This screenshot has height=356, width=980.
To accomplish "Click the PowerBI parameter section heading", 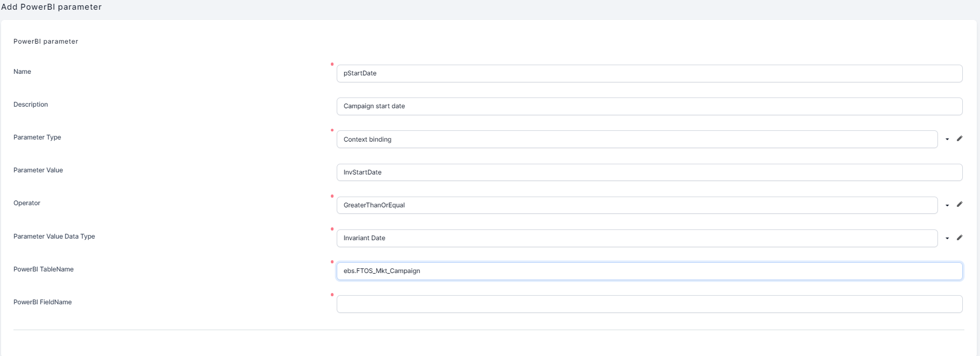I will (x=46, y=41).
